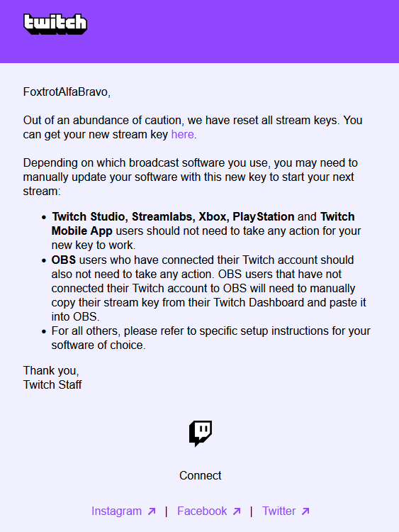Click the Twitch glitch icon above Connect
Viewport: 399px width, 532px height.
(x=201, y=433)
